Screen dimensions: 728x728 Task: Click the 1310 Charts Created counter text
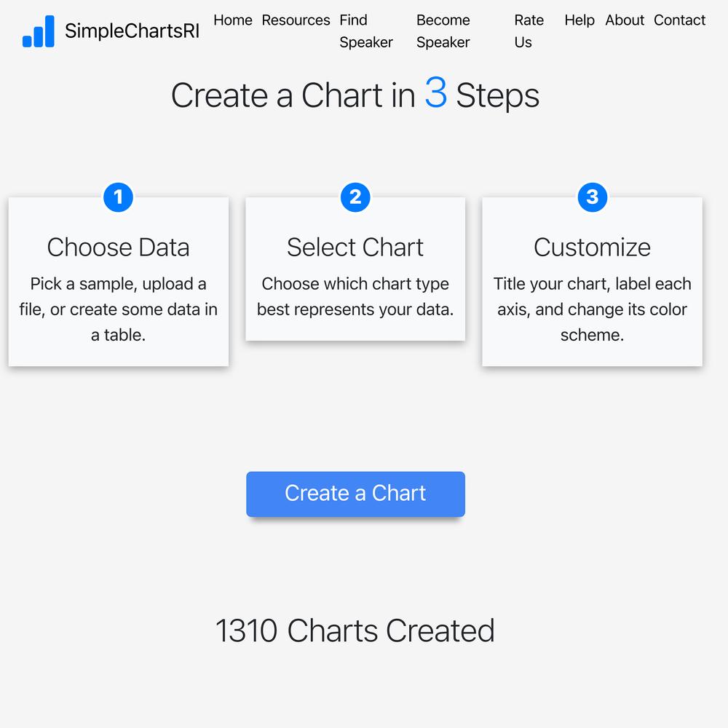(x=355, y=630)
